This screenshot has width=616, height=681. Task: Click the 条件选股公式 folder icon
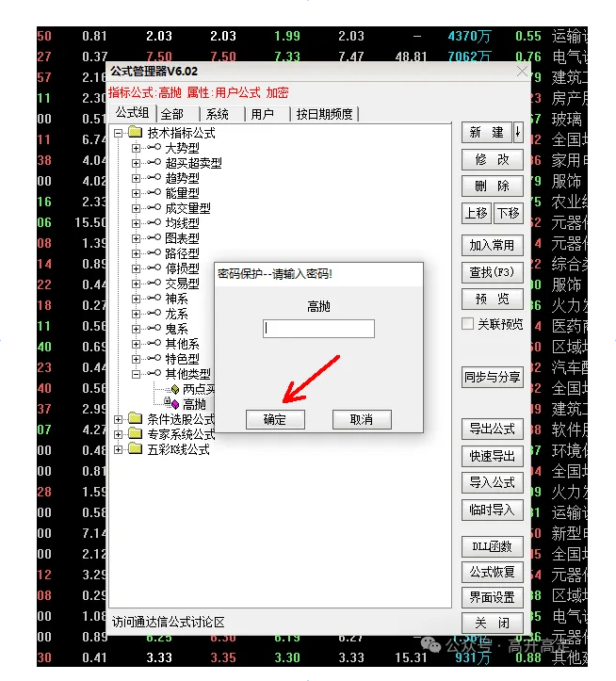(x=136, y=418)
